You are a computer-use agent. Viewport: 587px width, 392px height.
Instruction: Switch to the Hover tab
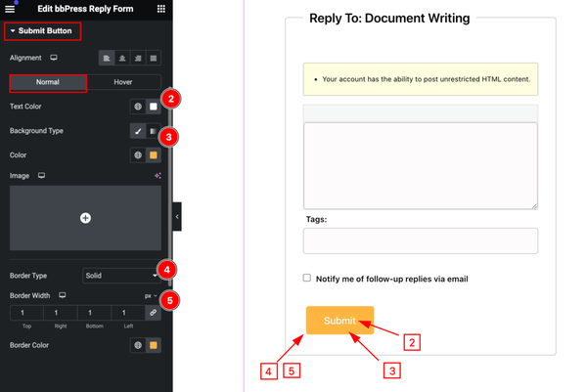123,82
